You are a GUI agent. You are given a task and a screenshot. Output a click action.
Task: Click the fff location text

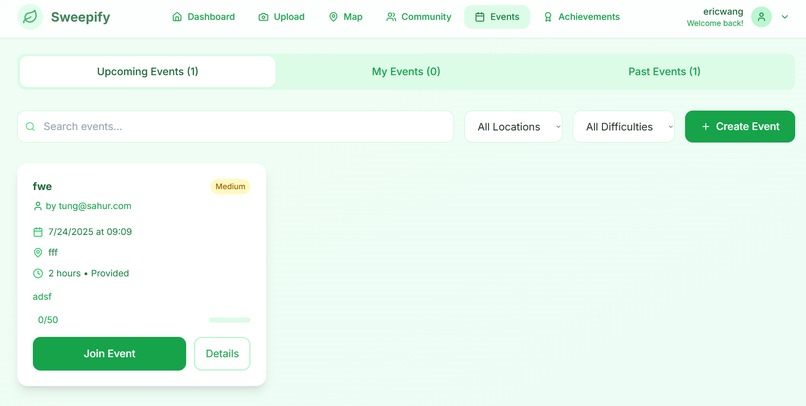(x=53, y=252)
